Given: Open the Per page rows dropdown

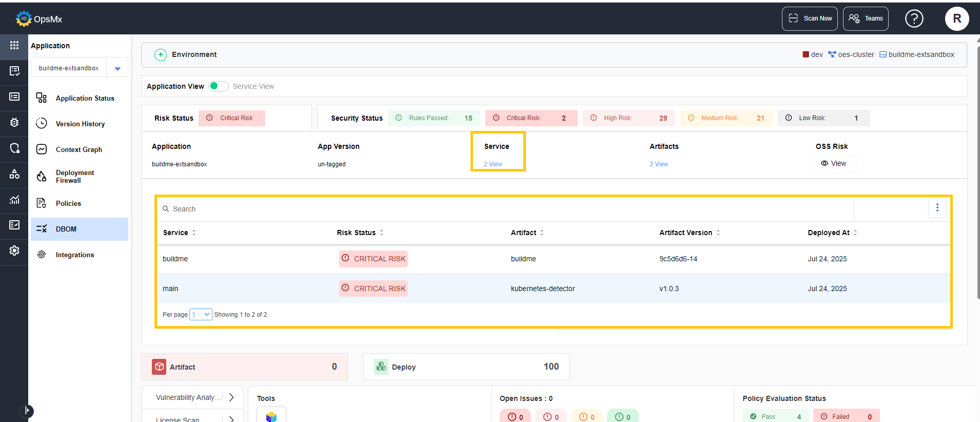Looking at the screenshot, I should (201, 315).
